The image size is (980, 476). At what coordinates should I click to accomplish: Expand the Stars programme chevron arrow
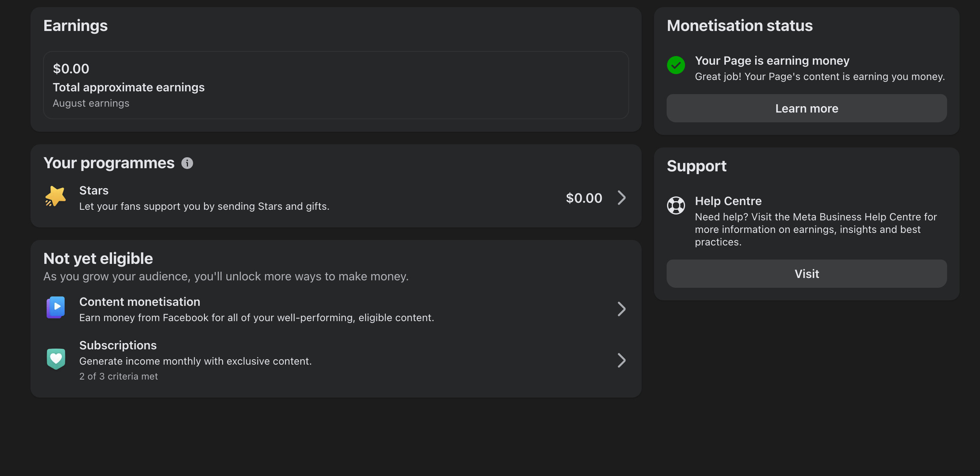pyautogui.click(x=622, y=198)
